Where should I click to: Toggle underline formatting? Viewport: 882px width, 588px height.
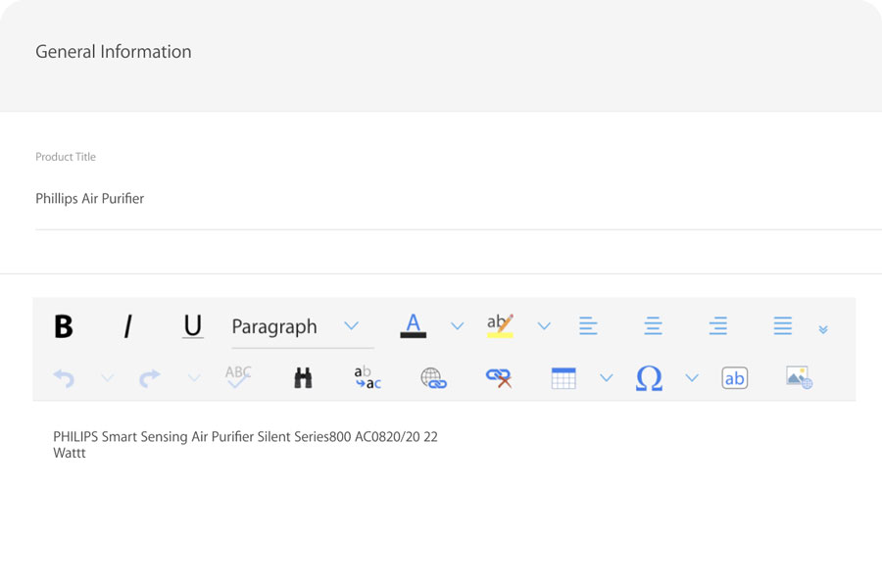point(193,325)
